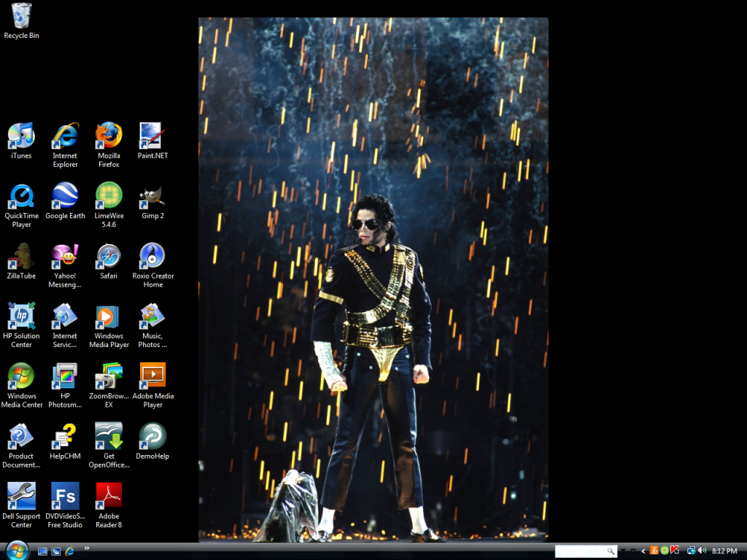Select the HP Solution Center shortcut
The height and width of the screenshot is (560, 747).
pyautogui.click(x=21, y=325)
